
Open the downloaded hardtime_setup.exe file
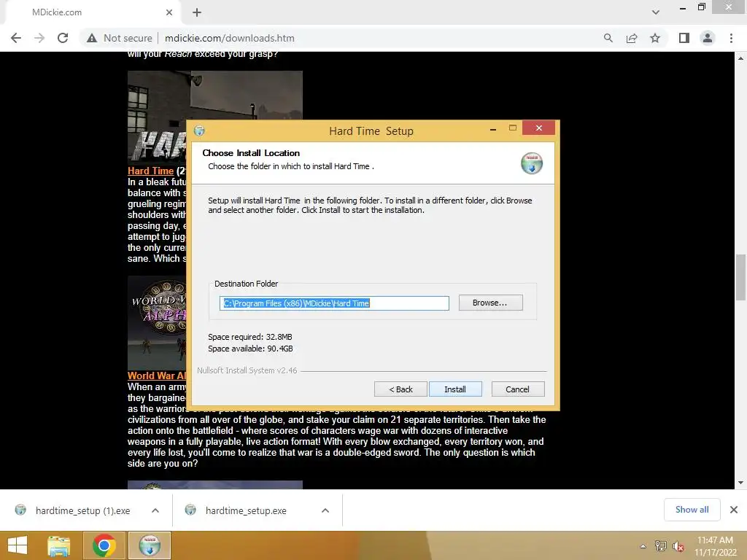245,510
